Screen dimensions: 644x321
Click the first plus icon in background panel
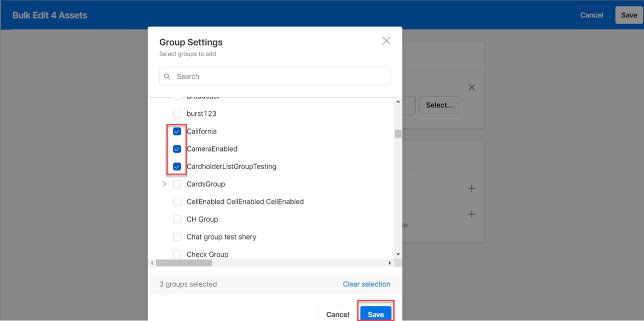[471, 188]
